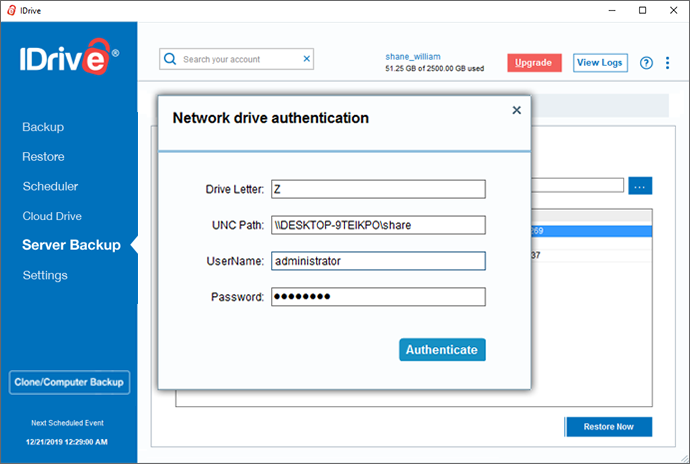Click the browse ellipsis button
The width and height of the screenshot is (690, 464).
640,186
